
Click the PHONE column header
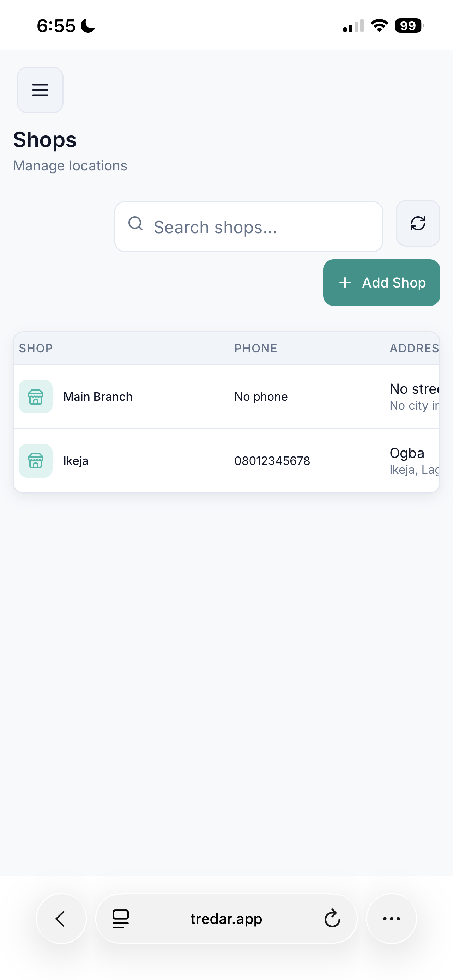255,348
